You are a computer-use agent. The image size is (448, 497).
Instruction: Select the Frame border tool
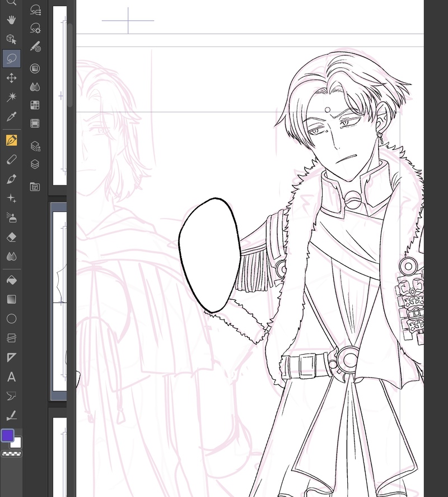pos(11,338)
